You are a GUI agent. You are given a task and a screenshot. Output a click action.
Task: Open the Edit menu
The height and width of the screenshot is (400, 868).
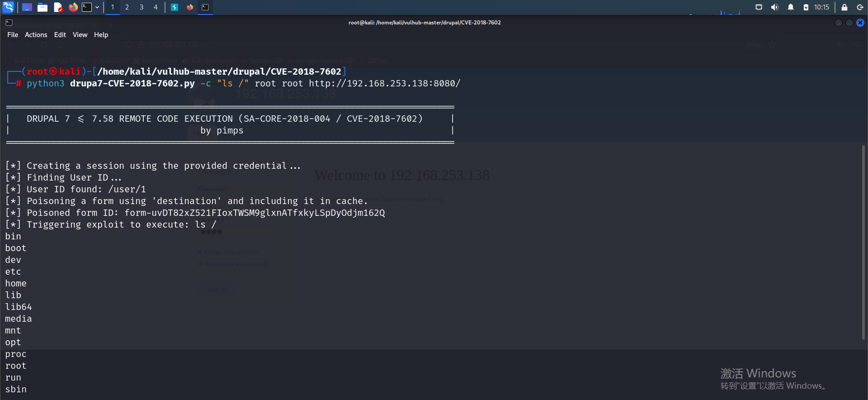(x=60, y=35)
